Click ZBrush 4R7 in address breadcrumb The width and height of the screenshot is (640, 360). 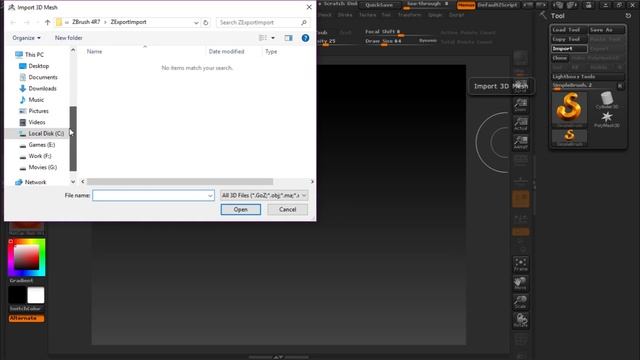click(86, 22)
